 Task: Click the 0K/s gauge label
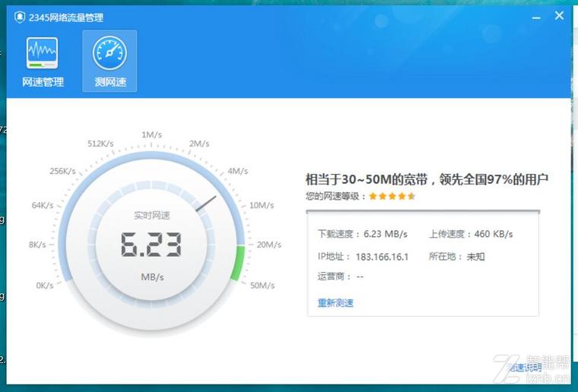coord(45,285)
